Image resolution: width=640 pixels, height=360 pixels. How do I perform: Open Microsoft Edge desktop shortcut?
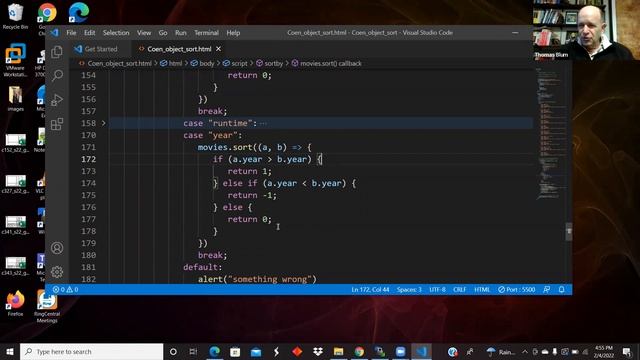78,13
